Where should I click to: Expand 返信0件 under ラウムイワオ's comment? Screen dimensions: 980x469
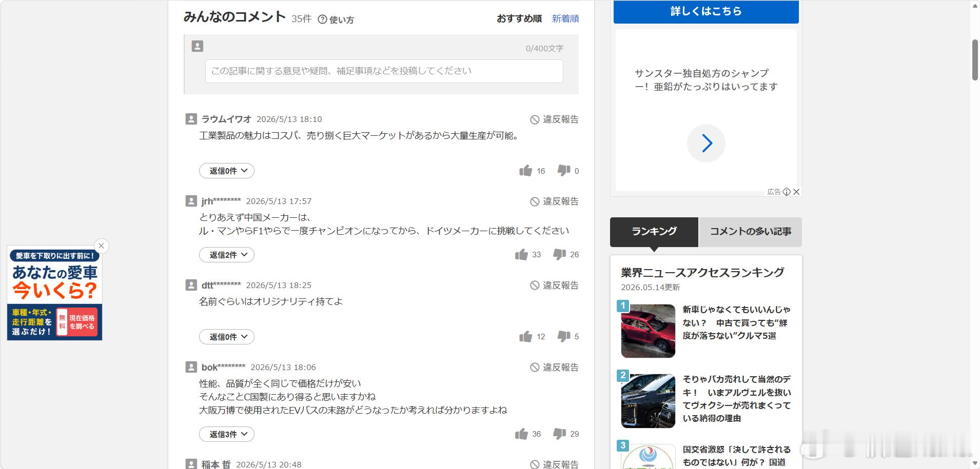pos(227,171)
